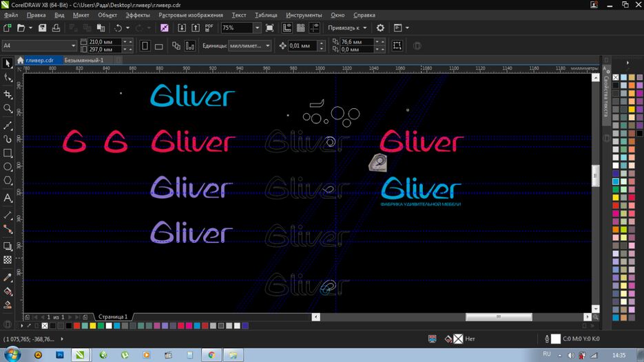
Task: Expand the A4 page size dropdown
Action: click(73, 46)
